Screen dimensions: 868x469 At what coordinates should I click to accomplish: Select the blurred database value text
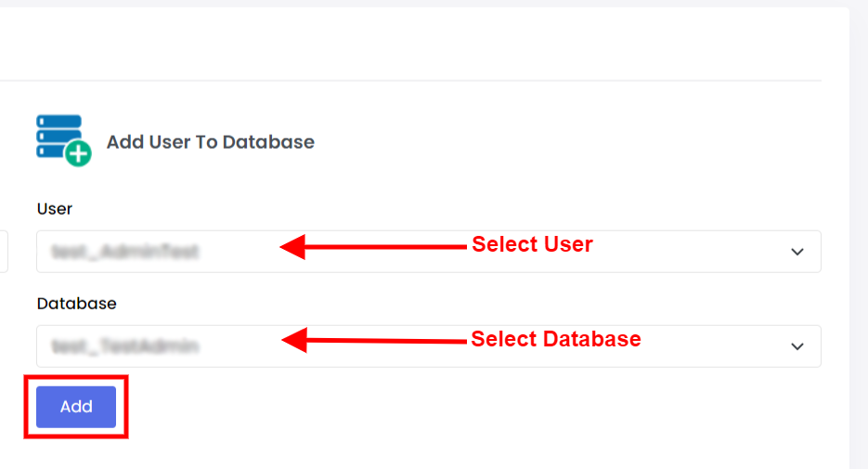click(125, 346)
